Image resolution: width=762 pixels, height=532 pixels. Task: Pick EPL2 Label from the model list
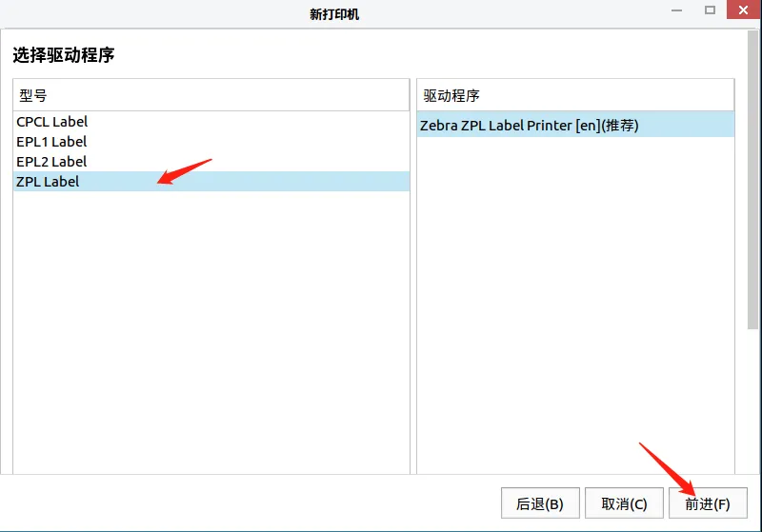click(51, 162)
